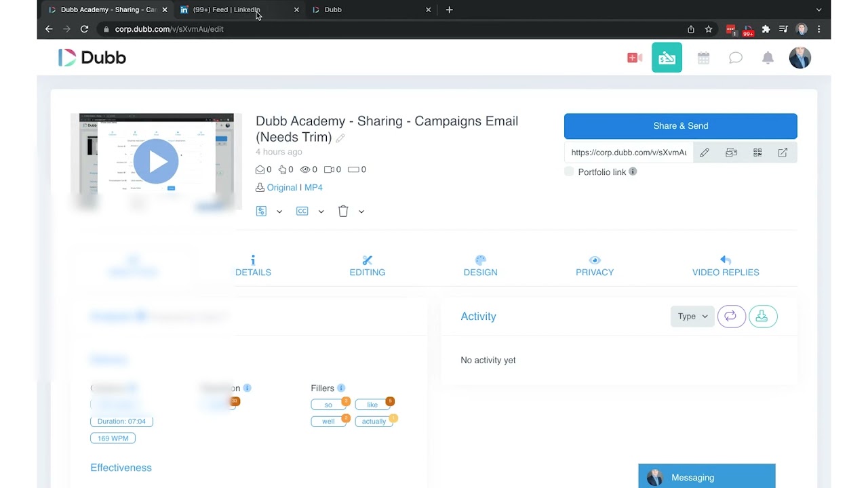Open the video link in a new window
868x488 pixels.
click(783, 152)
